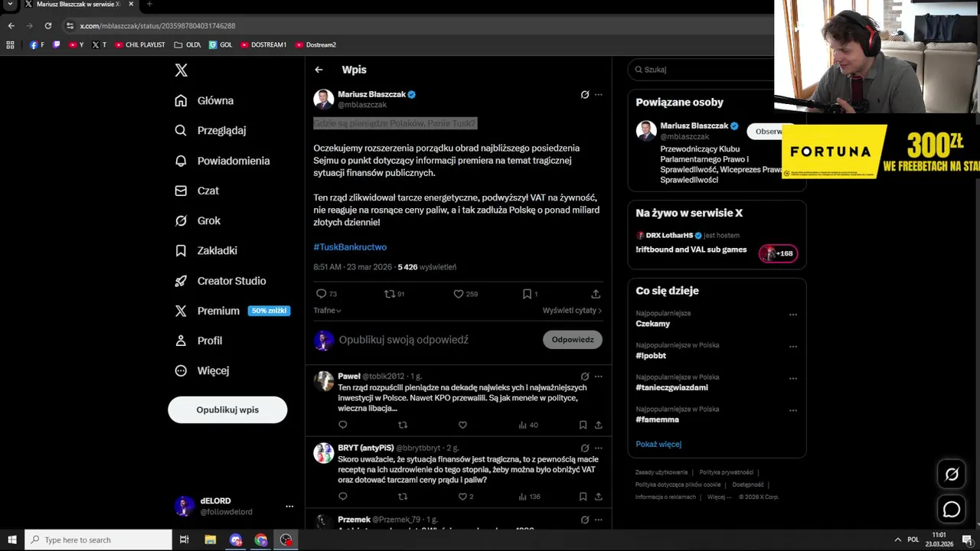This screenshot has height=551, width=980.
Task: Click Odpowiedz button
Action: [573, 340]
